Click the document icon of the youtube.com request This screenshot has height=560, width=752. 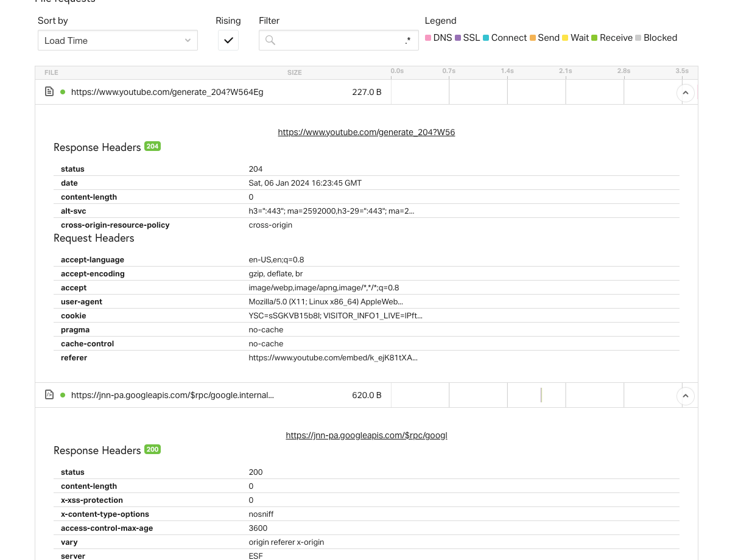click(49, 92)
